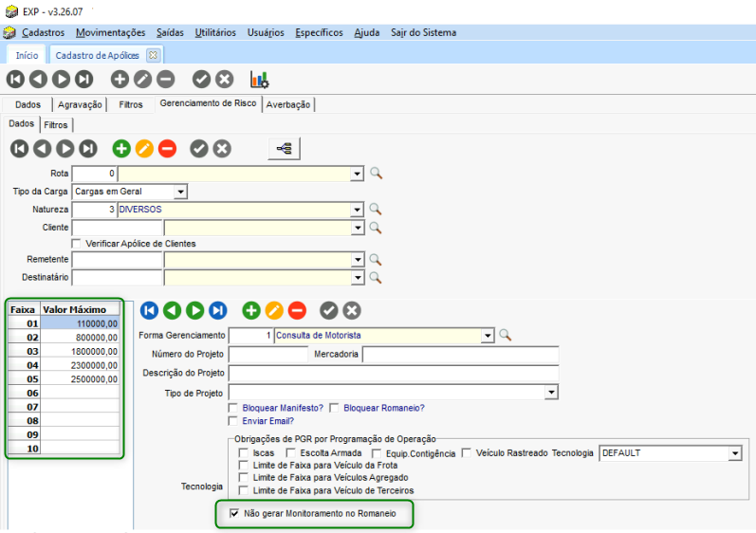Click gray edit pencil icon in top toolbar

click(x=142, y=79)
